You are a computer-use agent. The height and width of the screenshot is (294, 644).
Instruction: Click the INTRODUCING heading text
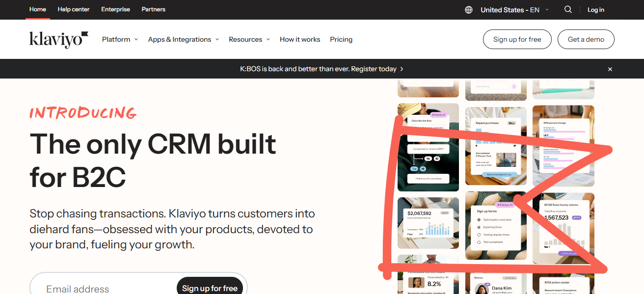pos(82,113)
